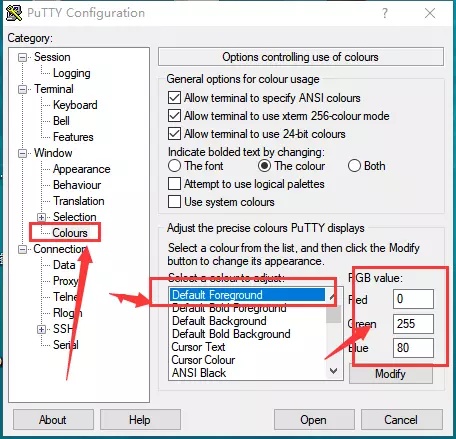The height and width of the screenshot is (439, 456).
Task: Open the Translation category
Action: click(x=79, y=201)
